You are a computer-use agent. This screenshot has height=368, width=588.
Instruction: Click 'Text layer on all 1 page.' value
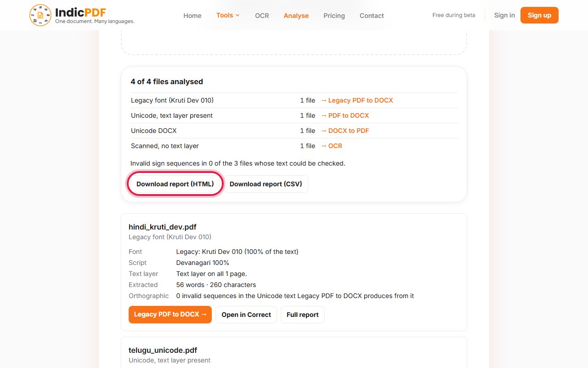(x=212, y=274)
